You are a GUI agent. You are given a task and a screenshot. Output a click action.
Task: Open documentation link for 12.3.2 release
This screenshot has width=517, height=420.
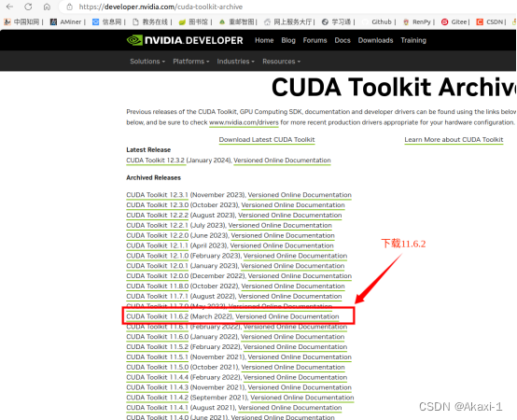tap(282, 161)
